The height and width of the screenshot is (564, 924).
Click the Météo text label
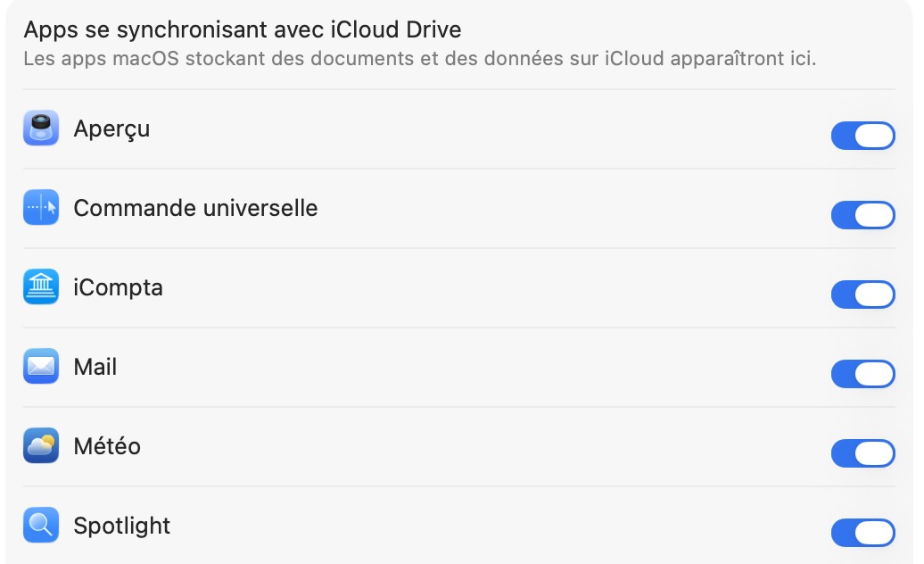click(x=107, y=446)
